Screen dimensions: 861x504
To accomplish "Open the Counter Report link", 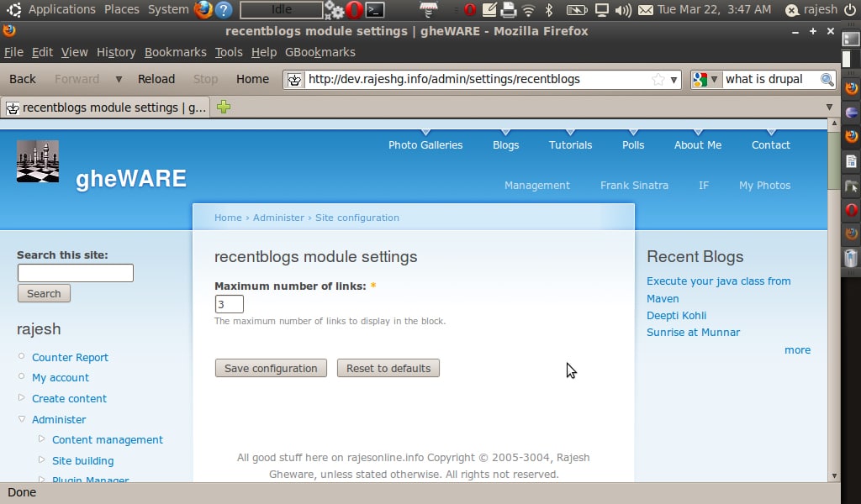I will pos(70,357).
